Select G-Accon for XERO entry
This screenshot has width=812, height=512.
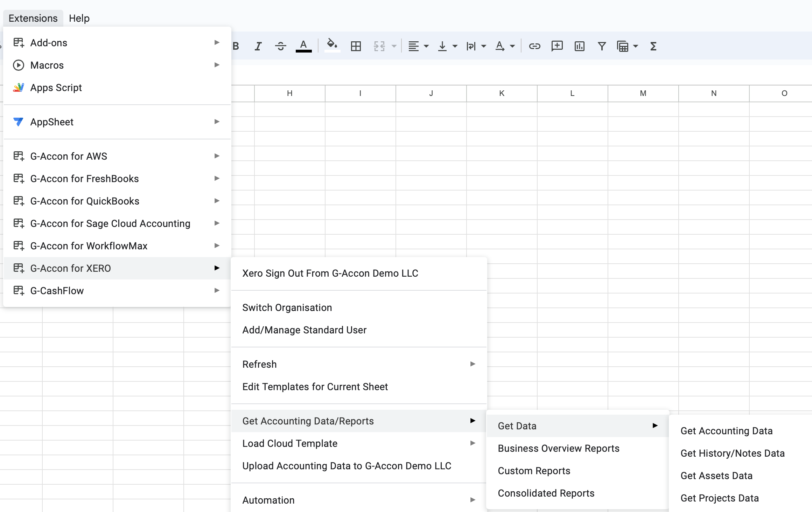click(x=117, y=268)
